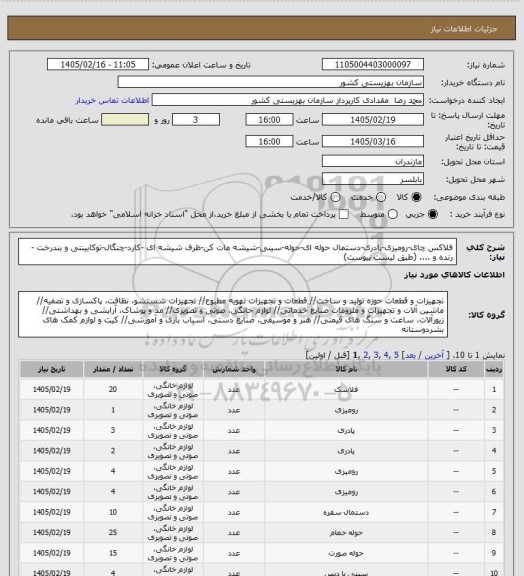Click the دستمال سفره item name

(346, 512)
